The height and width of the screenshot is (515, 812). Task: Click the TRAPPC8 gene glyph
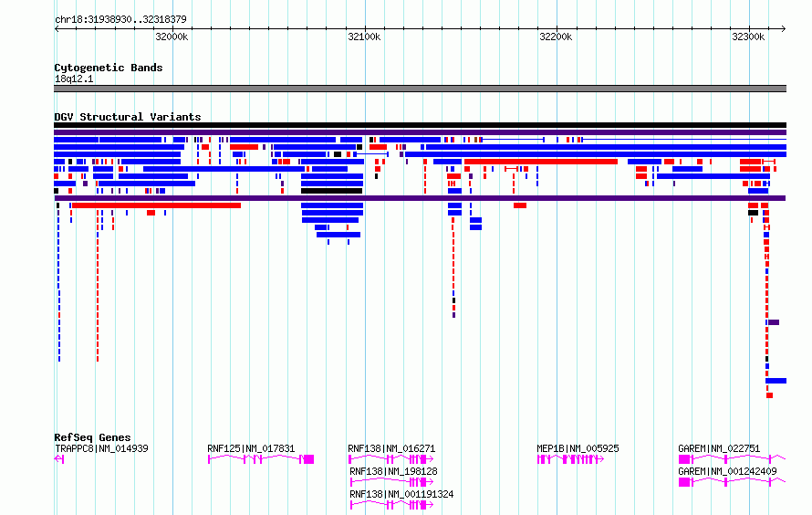pos(59,459)
